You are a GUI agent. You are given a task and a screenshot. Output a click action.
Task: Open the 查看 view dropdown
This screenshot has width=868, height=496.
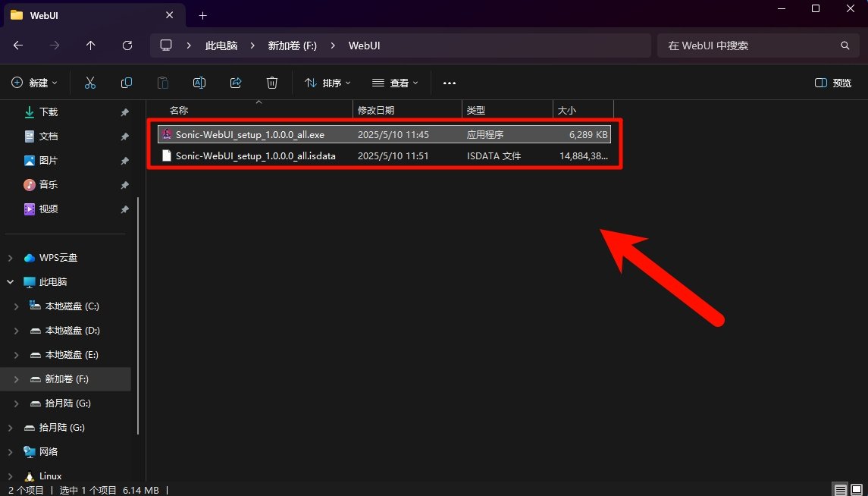point(394,83)
